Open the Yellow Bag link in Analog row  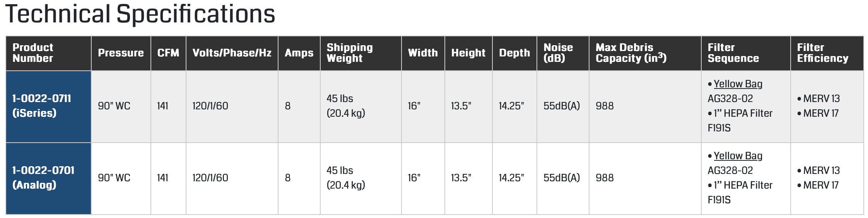point(738,156)
